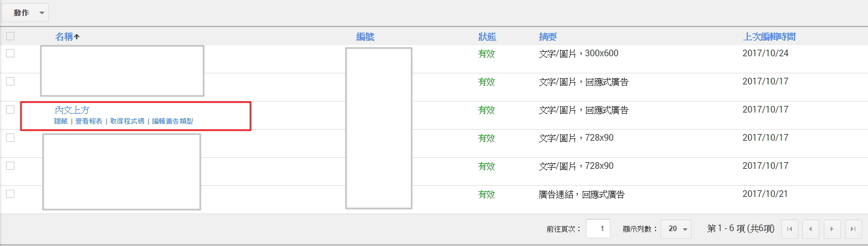Sort by 編號 column header
This screenshot has height=246, width=868.
(365, 37)
